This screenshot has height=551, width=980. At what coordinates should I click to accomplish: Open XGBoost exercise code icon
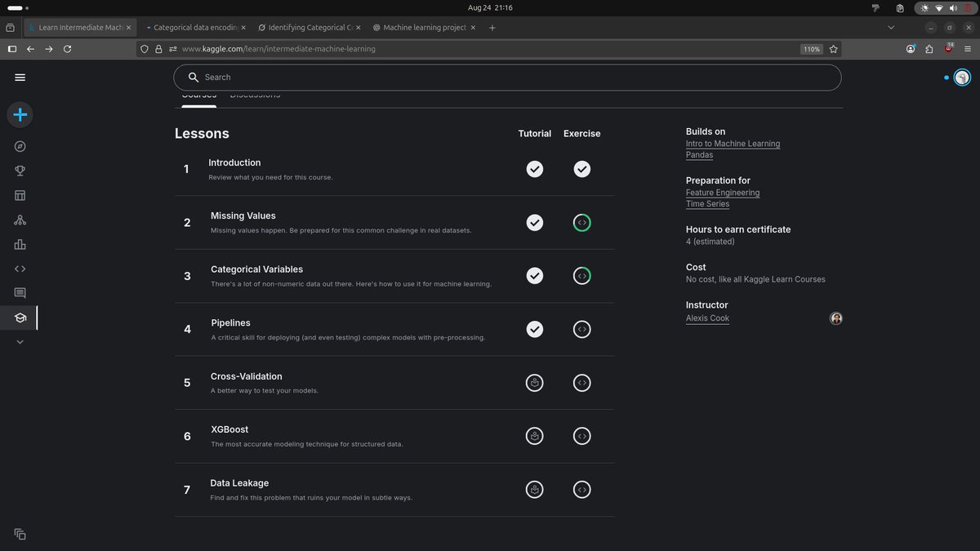coord(581,436)
